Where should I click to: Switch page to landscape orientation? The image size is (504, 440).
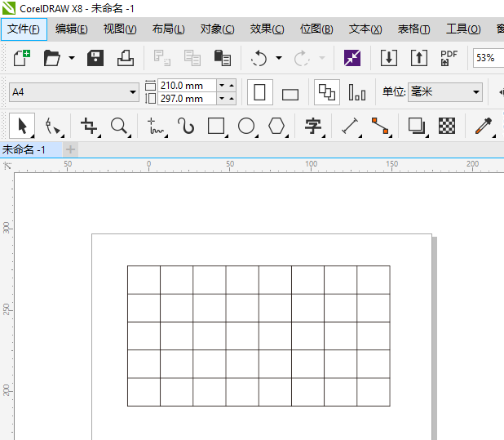290,93
